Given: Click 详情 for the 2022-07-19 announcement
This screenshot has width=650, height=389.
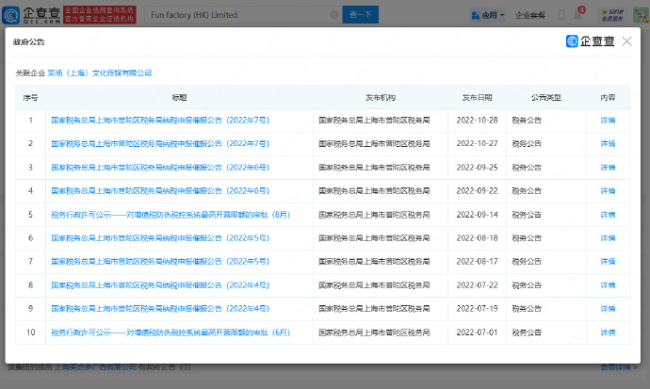Looking at the screenshot, I should click(608, 309).
